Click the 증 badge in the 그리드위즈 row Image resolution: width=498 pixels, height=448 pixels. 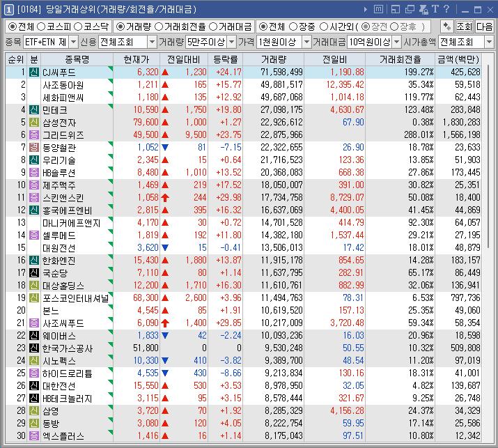pos(34,134)
